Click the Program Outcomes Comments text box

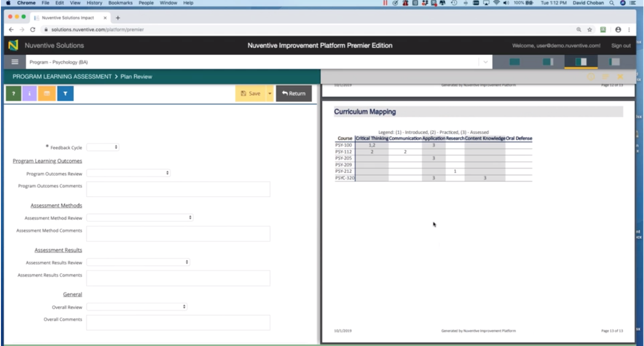178,189
